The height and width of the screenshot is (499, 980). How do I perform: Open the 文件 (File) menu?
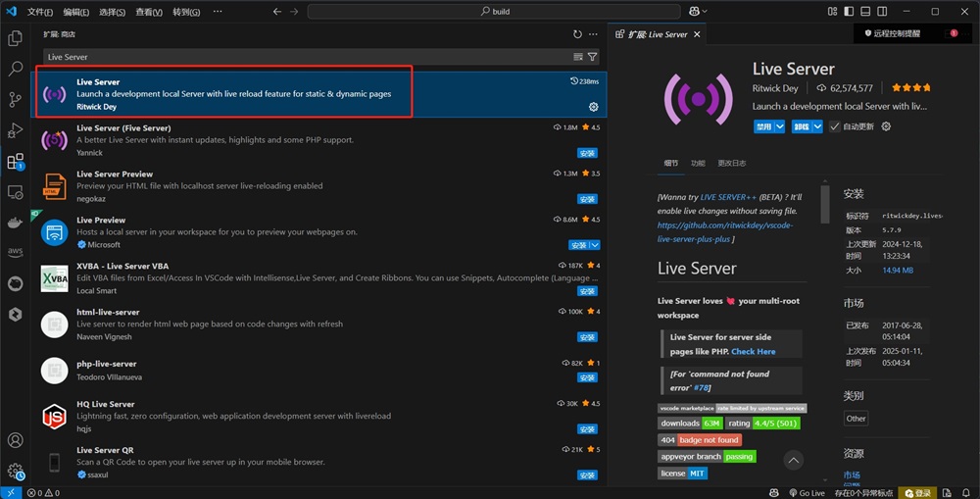pyautogui.click(x=39, y=12)
